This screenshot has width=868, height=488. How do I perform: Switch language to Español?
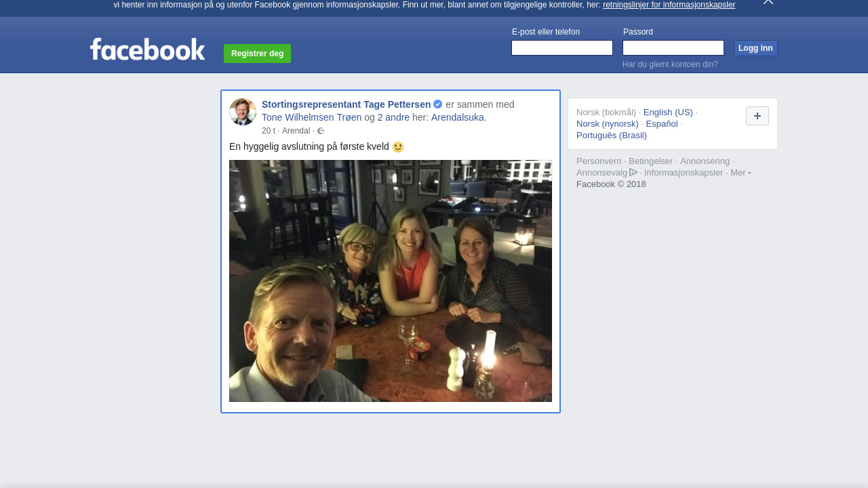pos(662,124)
